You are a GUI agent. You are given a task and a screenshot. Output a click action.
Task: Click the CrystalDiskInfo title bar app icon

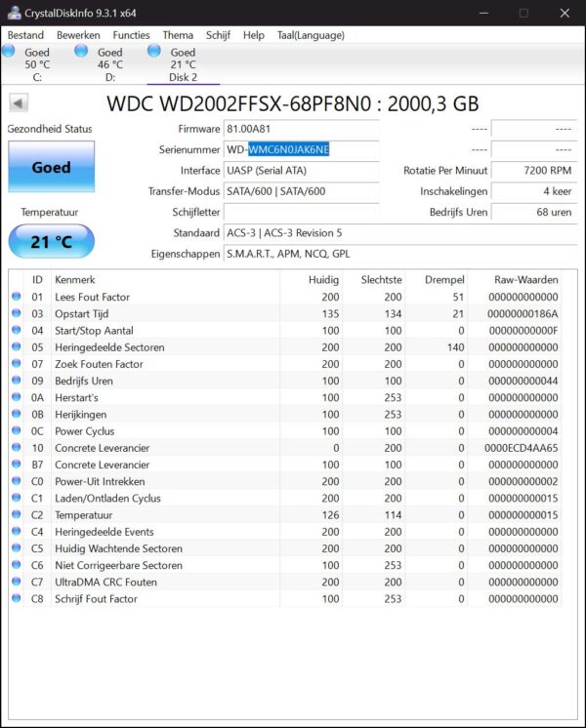click(x=14, y=13)
